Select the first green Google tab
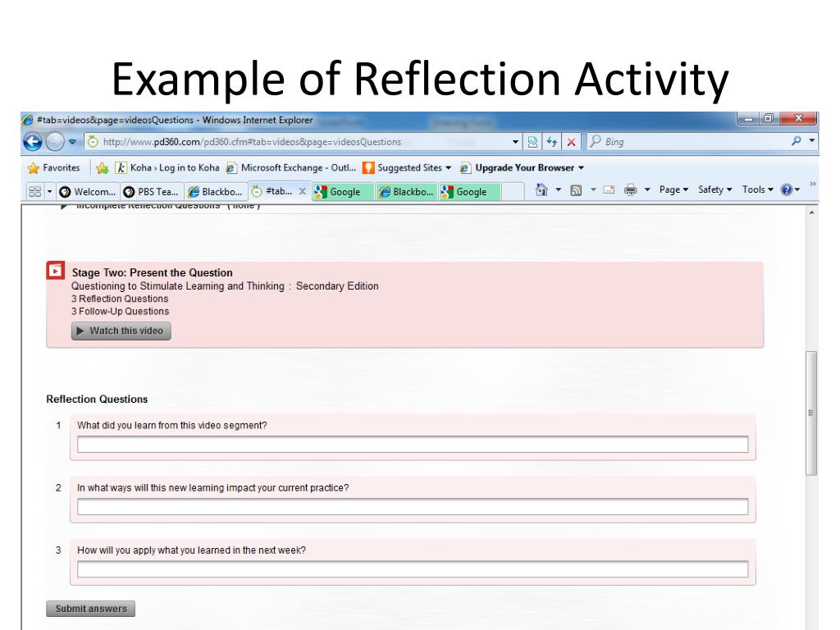This screenshot has height=630, width=840. click(343, 192)
